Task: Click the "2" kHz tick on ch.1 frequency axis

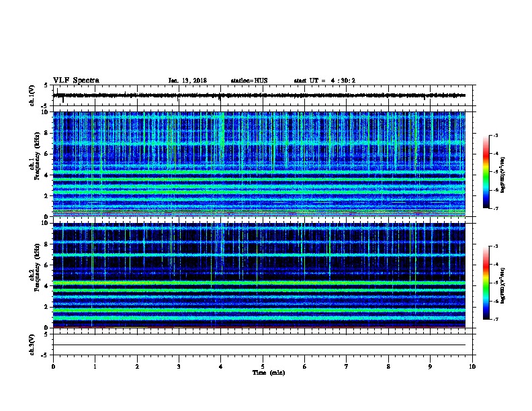Action: click(x=46, y=195)
